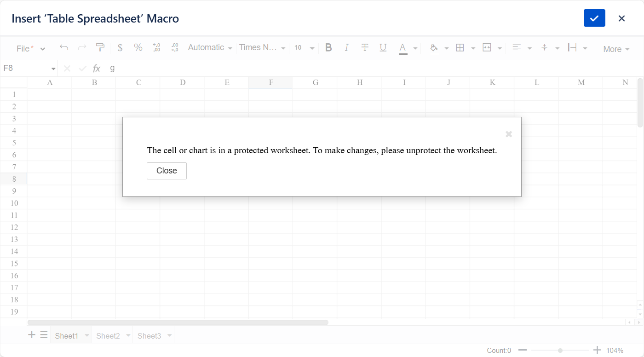
Task: Confirm macro insertion with the blue checkmark
Action: 594,18
